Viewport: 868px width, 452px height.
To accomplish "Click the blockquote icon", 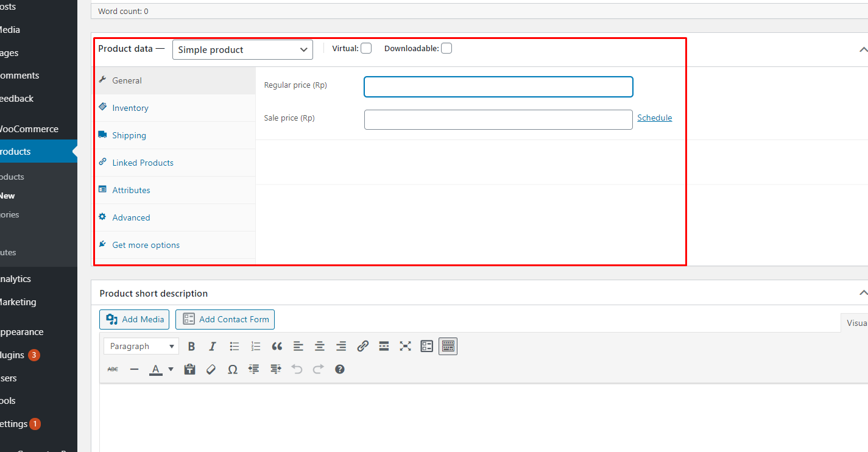I will coord(277,347).
